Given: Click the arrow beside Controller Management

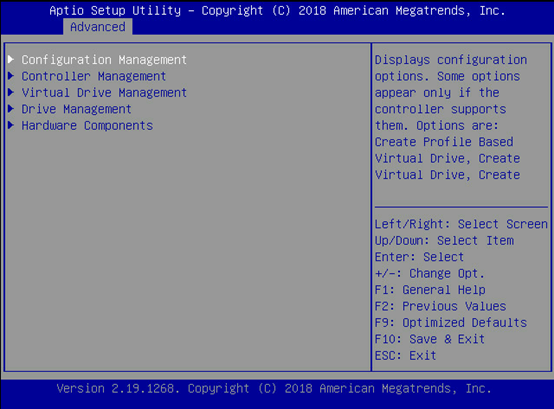Looking at the screenshot, I should click(x=11, y=76).
